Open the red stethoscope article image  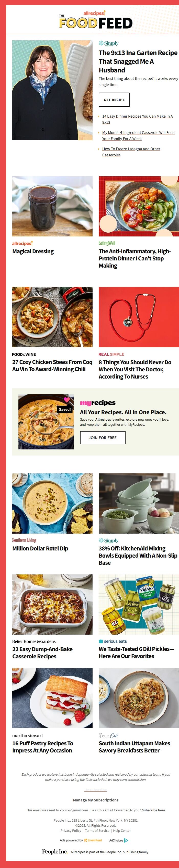point(139,317)
